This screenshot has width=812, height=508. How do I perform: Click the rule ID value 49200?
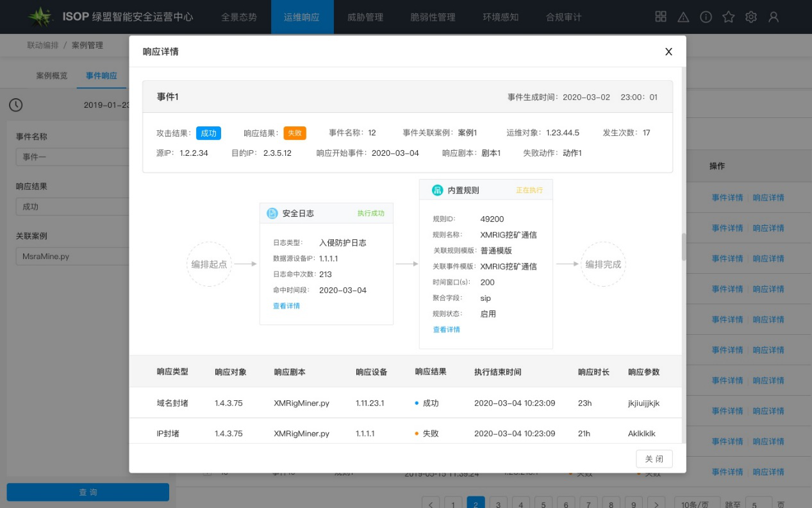tap(492, 219)
